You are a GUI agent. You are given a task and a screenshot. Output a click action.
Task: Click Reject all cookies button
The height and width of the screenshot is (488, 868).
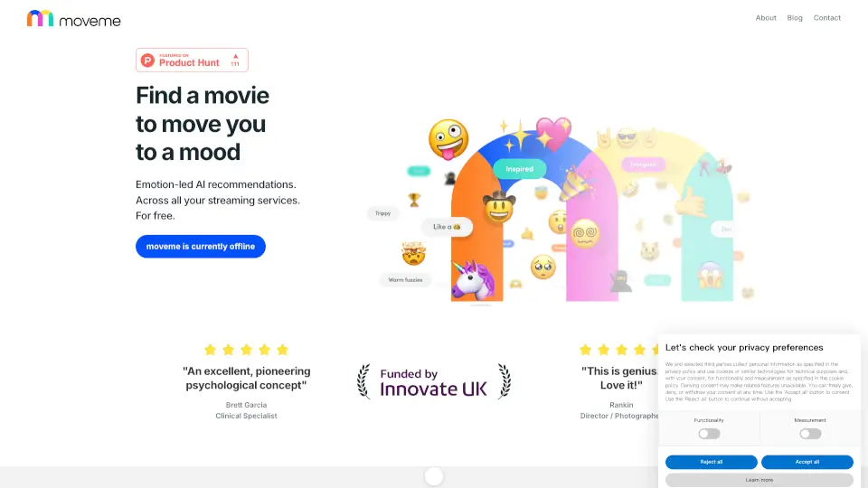711,462
